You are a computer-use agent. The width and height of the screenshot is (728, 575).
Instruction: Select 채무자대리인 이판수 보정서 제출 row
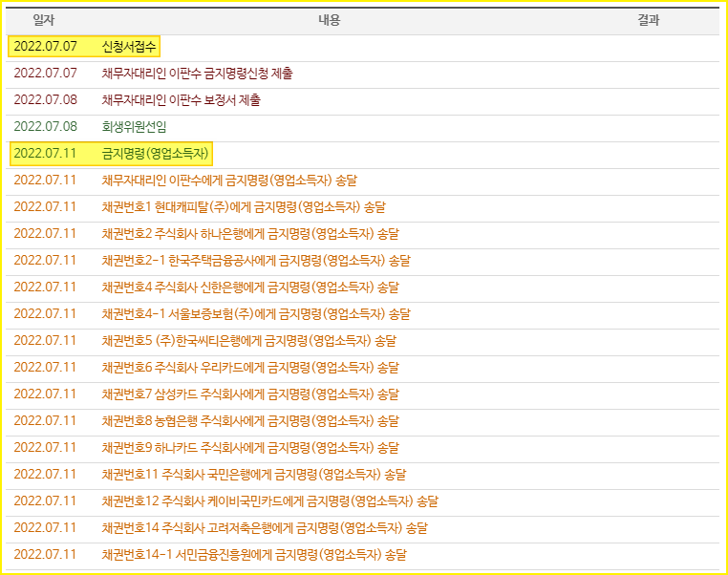363,100
